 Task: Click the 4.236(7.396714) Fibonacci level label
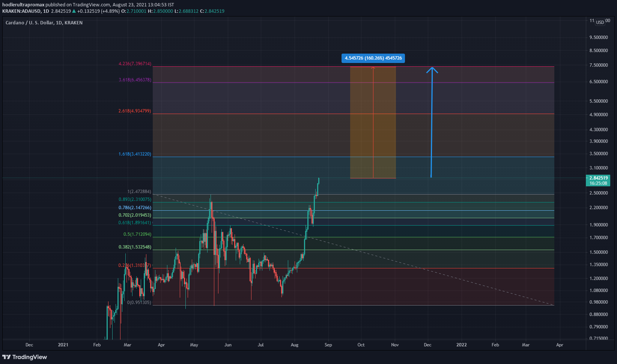(135, 64)
